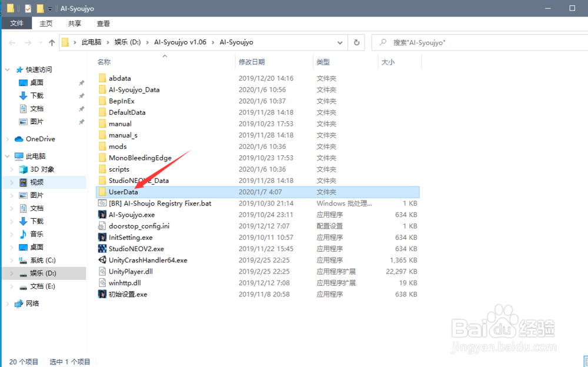Click 此电脑 in the address breadcrumb
Viewport: 588px width, 367px height.
92,42
